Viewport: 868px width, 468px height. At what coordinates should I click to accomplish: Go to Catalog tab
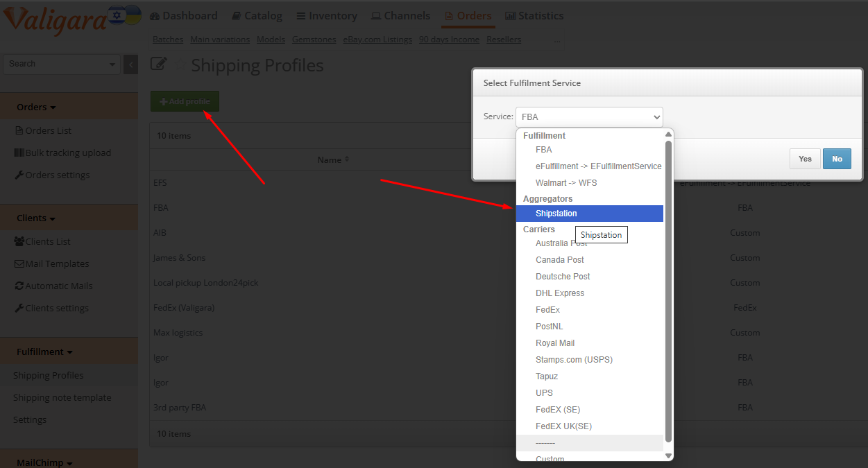[257, 15]
